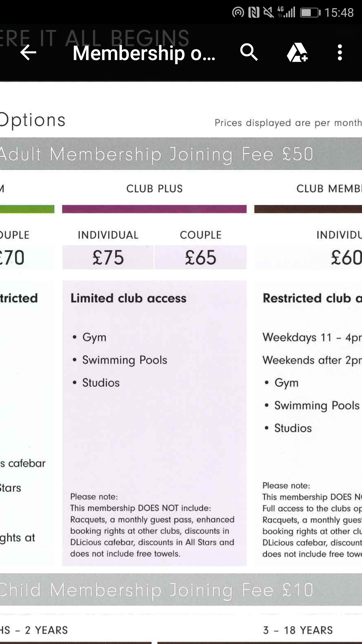The height and width of the screenshot is (644, 362).
Task: Tap the CLUB PLUS column heading
Action: tap(155, 189)
